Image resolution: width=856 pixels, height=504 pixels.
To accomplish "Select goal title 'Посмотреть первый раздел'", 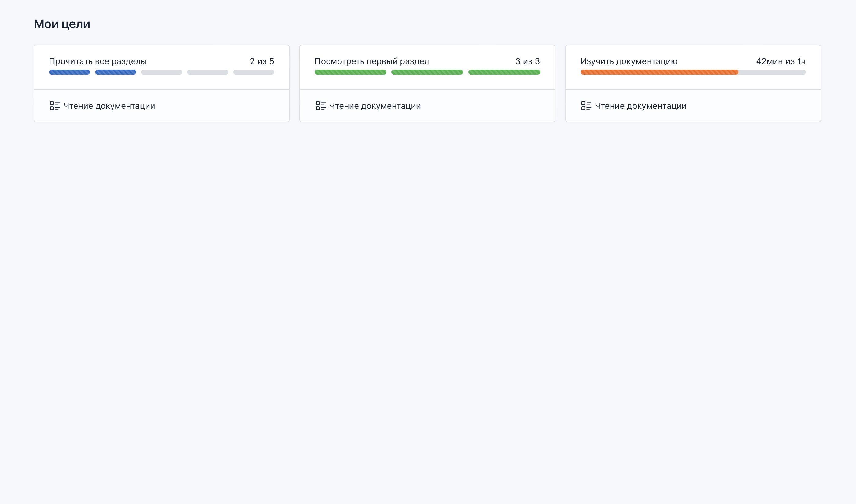I will 372,61.
